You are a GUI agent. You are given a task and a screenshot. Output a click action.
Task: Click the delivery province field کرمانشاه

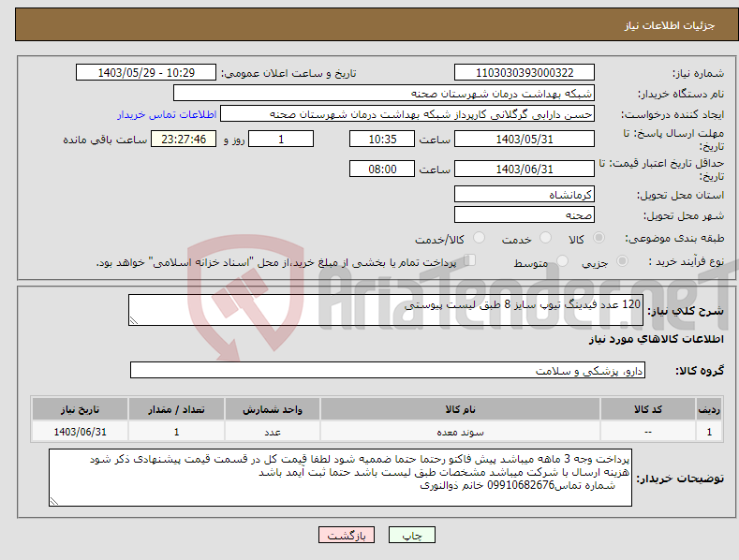[x=525, y=194]
